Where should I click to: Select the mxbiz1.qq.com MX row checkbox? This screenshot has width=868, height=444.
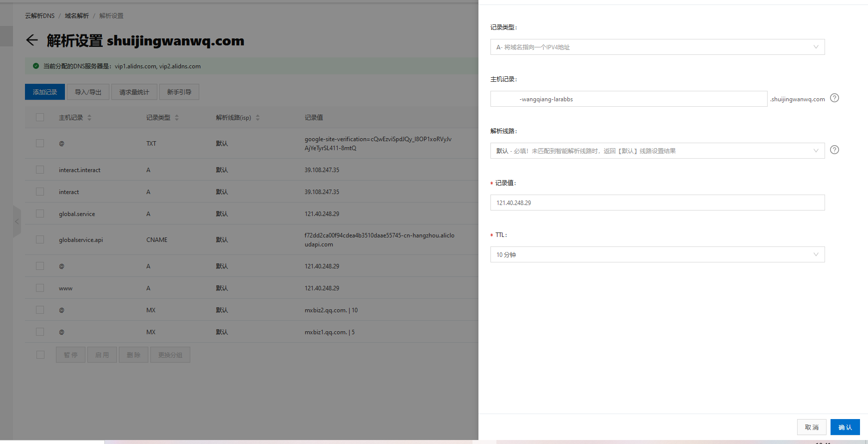point(40,332)
